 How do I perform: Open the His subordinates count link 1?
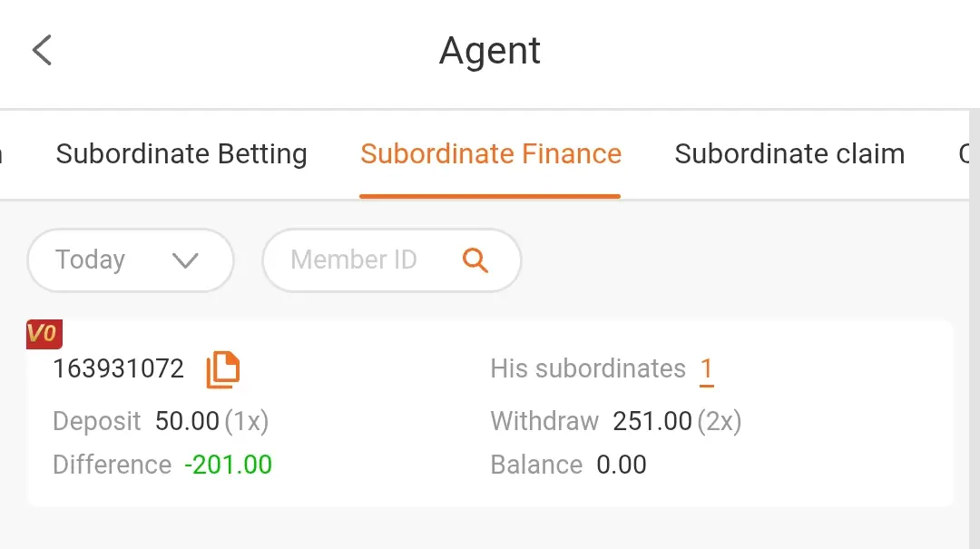[x=706, y=369]
